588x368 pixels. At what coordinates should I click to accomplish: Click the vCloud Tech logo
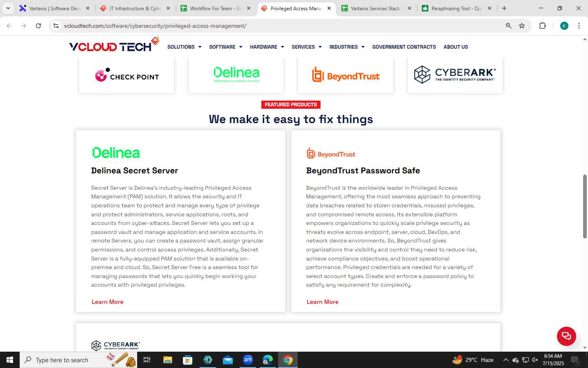click(x=114, y=45)
